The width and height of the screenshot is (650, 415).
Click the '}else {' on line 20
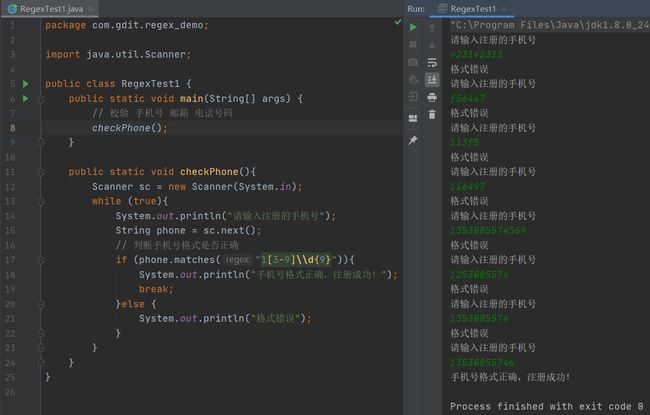(x=136, y=304)
